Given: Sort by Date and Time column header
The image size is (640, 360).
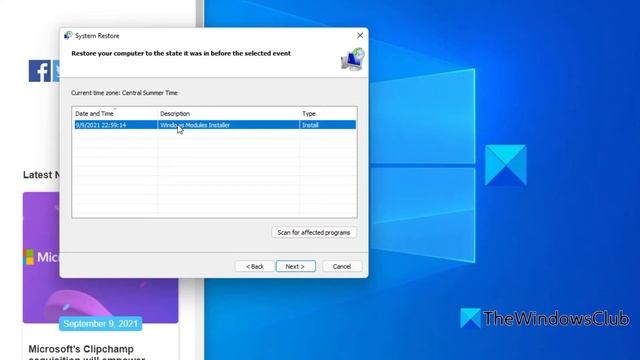Looking at the screenshot, I should pos(115,113).
